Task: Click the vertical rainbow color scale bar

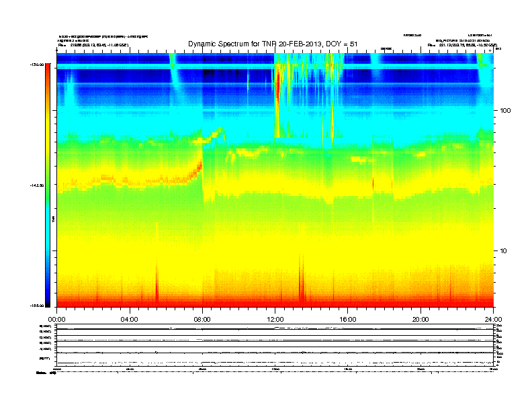Action: tap(48, 185)
